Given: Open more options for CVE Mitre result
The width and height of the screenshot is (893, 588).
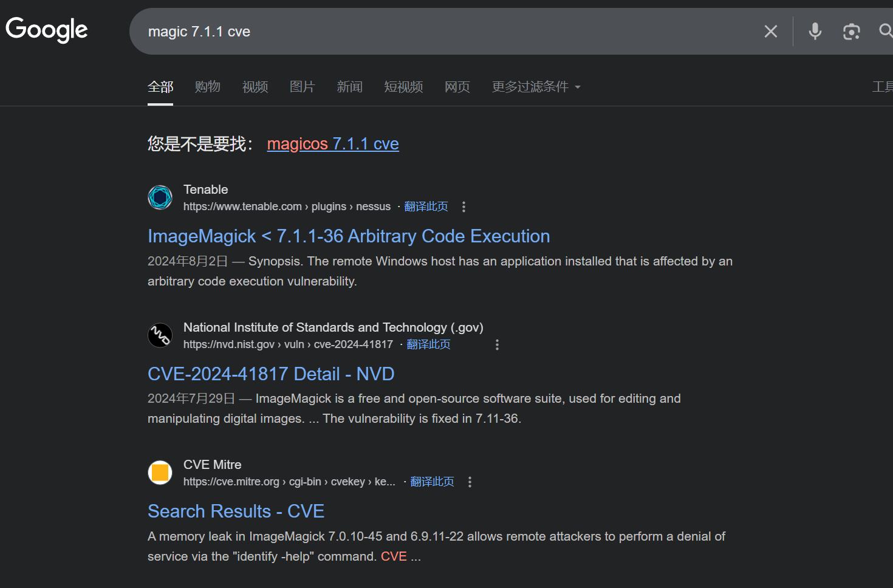Looking at the screenshot, I should coord(470,482).
